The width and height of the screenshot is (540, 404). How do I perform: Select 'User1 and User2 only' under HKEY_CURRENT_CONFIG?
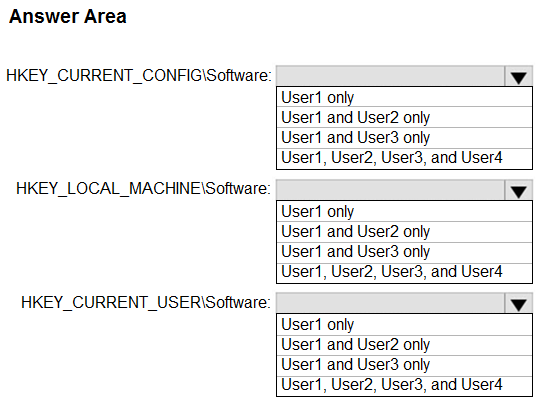pos(404,117)
